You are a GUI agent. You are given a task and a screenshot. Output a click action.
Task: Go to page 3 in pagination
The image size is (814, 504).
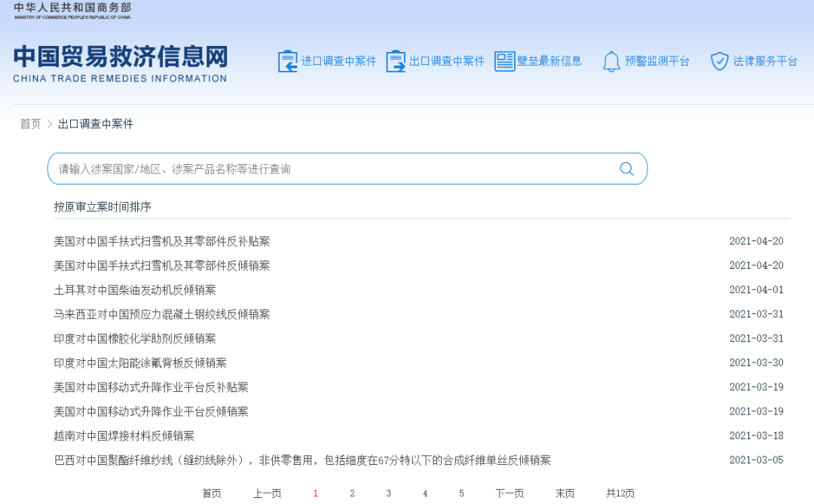click(388, 493)
